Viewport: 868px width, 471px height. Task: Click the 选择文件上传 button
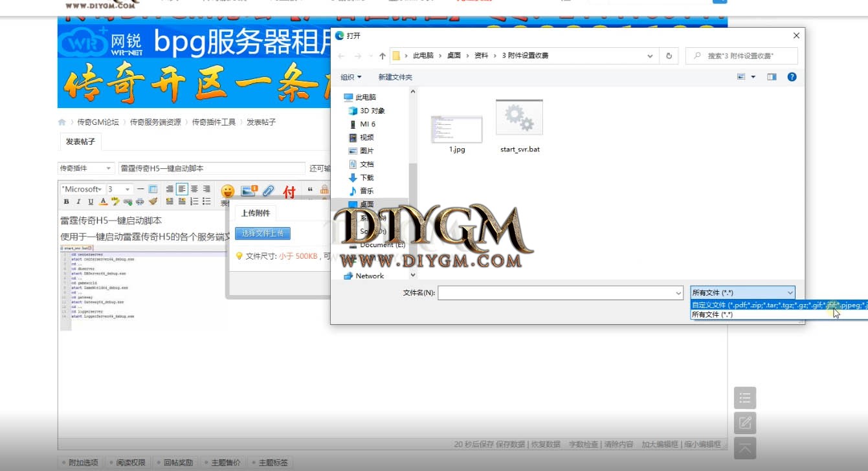(x=263, y=234)
